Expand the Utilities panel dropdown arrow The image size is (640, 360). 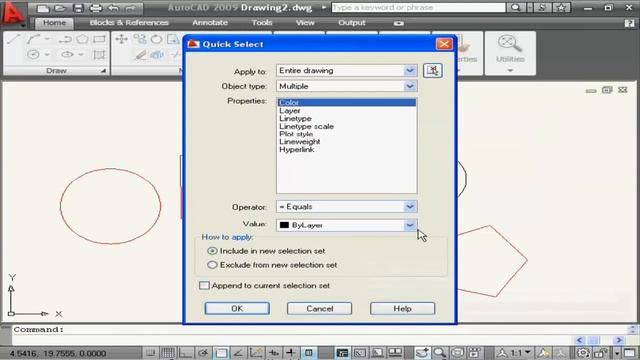pyautogui.click(x=510, y=71)
